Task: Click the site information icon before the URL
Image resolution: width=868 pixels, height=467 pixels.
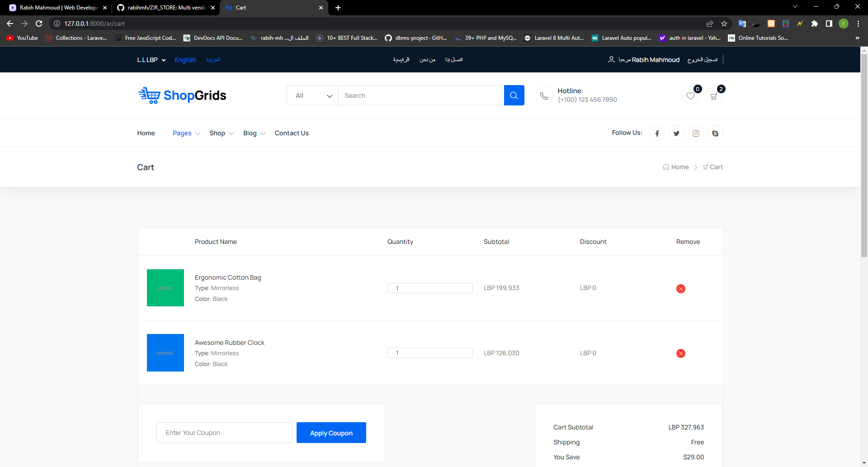Action: pyautogui.click(x=57, y=24)
